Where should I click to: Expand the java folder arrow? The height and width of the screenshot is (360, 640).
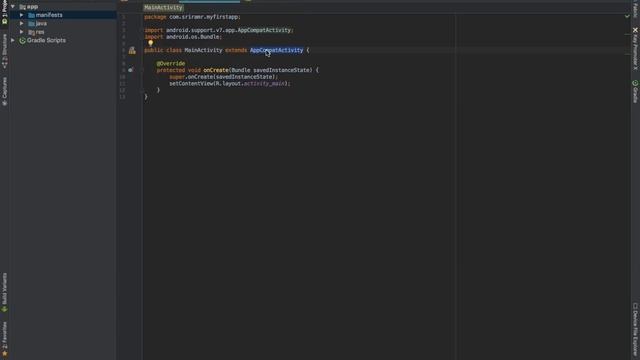pos(22,23)
